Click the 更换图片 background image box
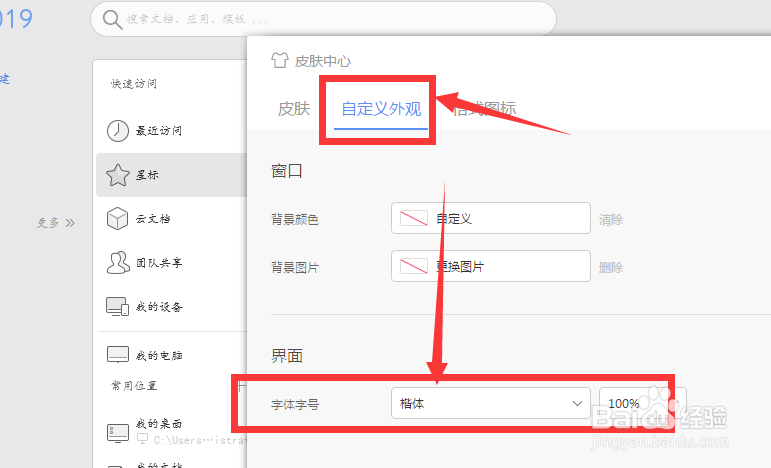 pos(491,266)
